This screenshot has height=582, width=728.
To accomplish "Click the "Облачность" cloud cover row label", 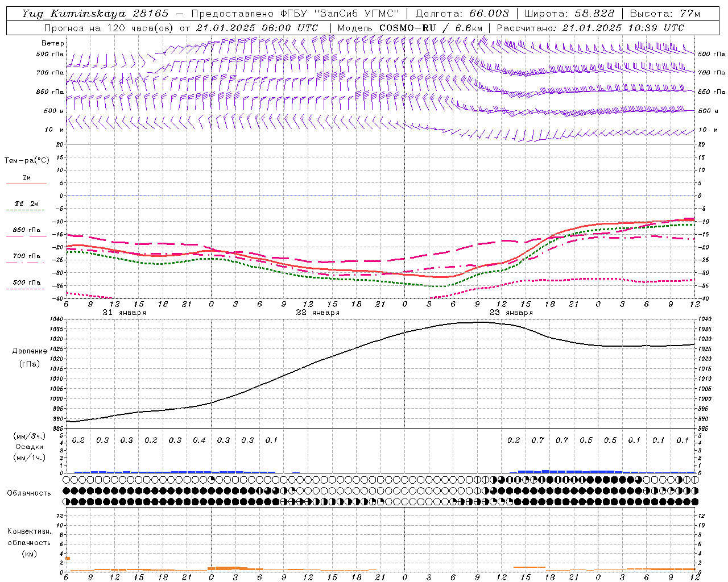I will pyautogui.click(x=29, y=493).
